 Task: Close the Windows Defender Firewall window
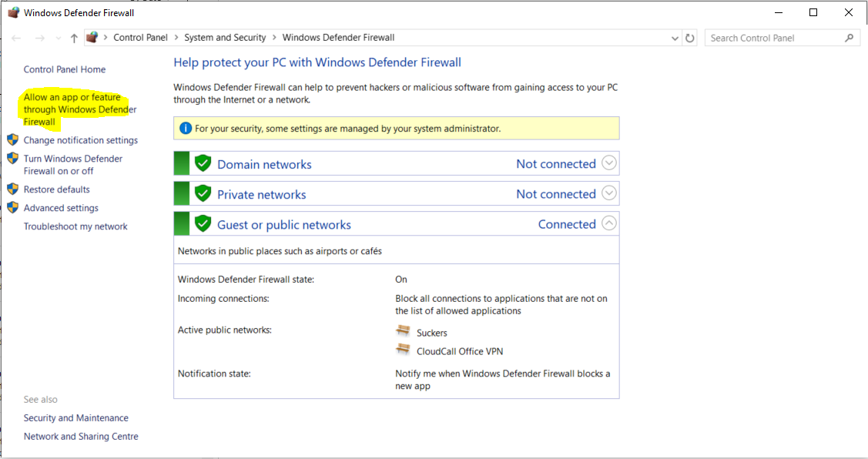[x=849, y=12]
